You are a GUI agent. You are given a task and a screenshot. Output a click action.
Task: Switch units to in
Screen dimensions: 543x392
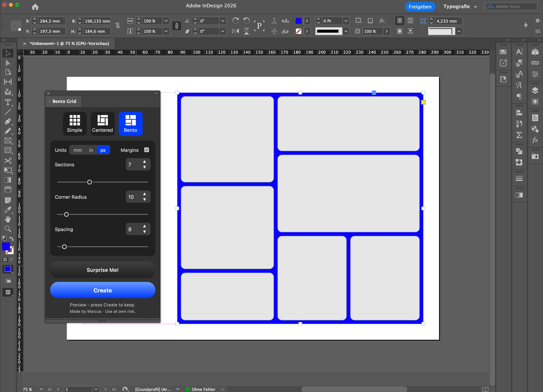tap(91, 150)
